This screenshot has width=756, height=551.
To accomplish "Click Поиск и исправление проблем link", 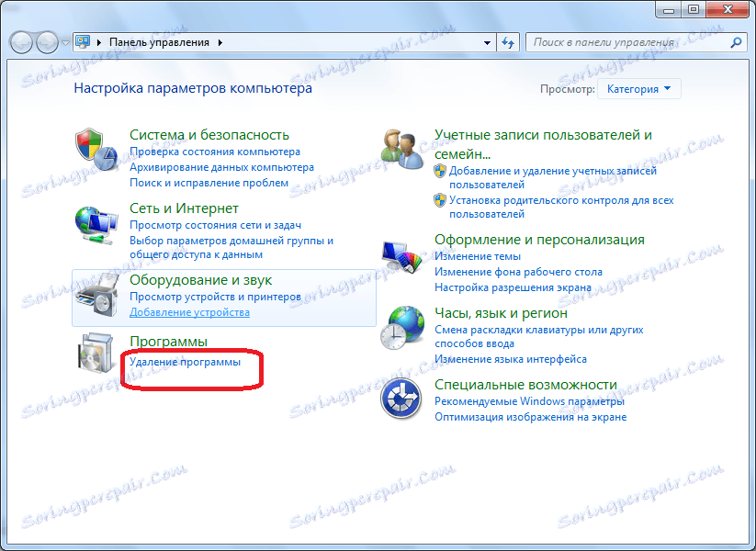I will click(209, 183).
